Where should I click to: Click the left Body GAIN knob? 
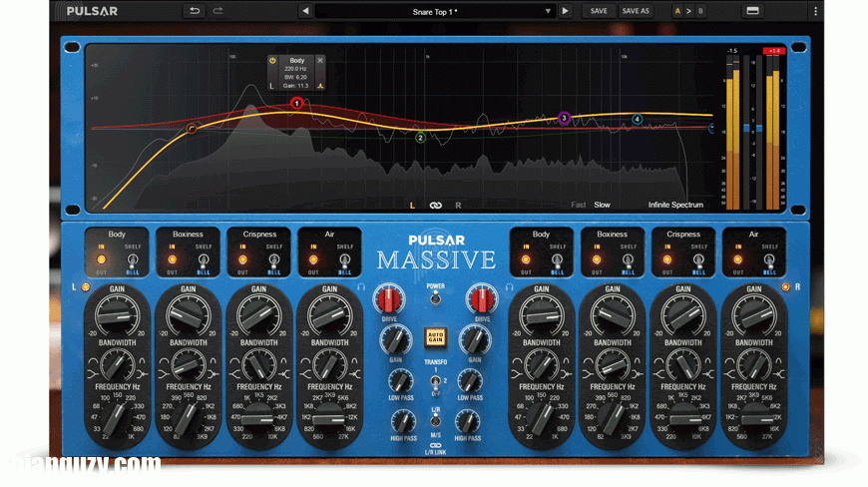click(117, 315)
